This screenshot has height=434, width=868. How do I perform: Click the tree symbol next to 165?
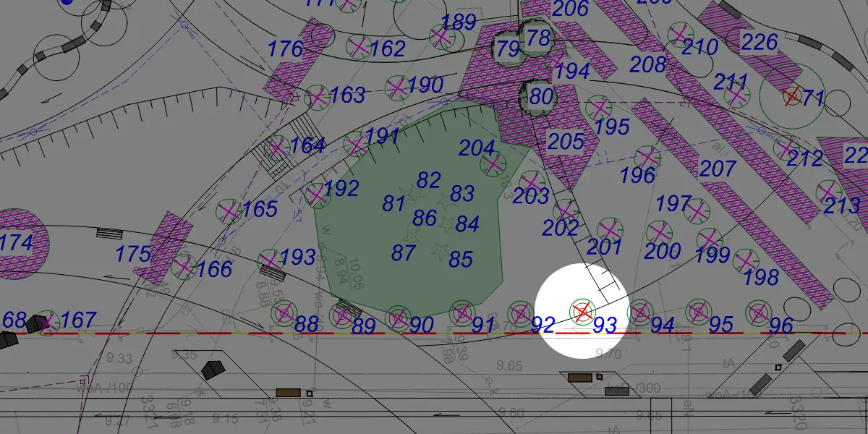click(229, 211)
